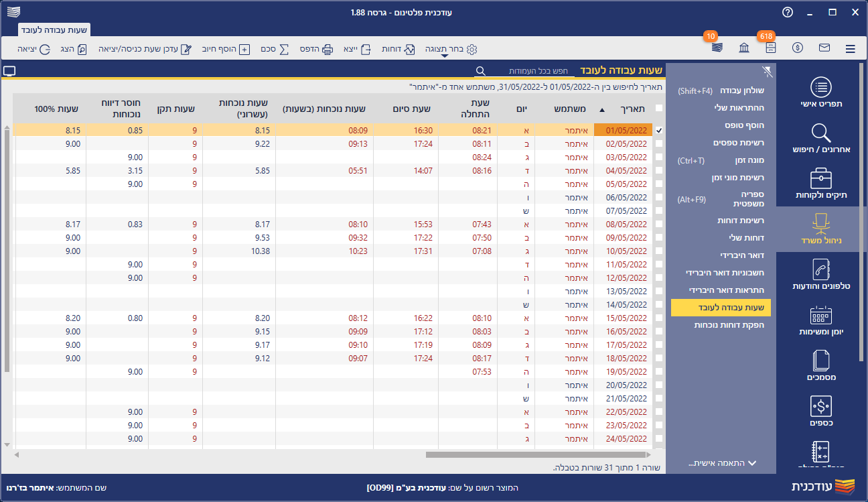This screenshot has width=868, height=502.
Task: Click הוסף חיוב toolbar button
Action: pyautogui.click(x=226, y=49)
